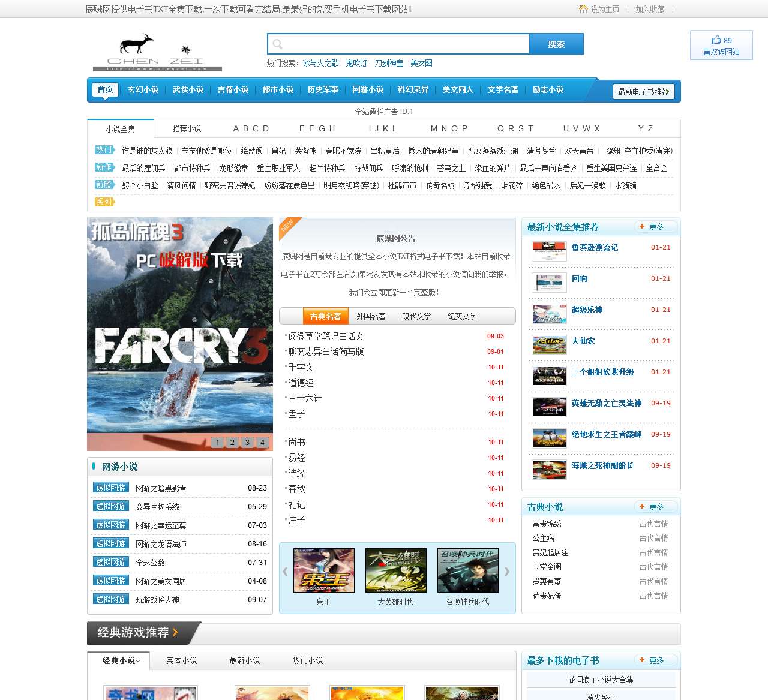Click 喜欢该网站 link
Image resolution: width=768 pixels, height=700 pixels.
click(721, 52)
